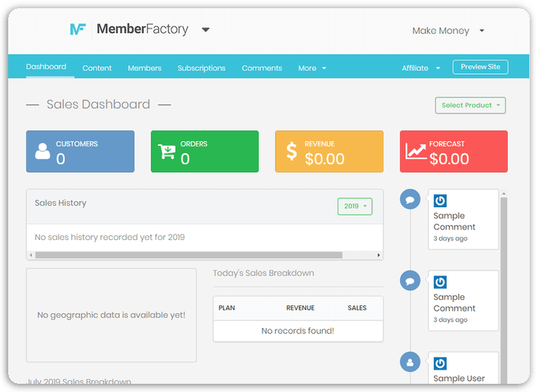Click the Customers person icon
This screenshot has height=392, width=538.
[42, 151]
